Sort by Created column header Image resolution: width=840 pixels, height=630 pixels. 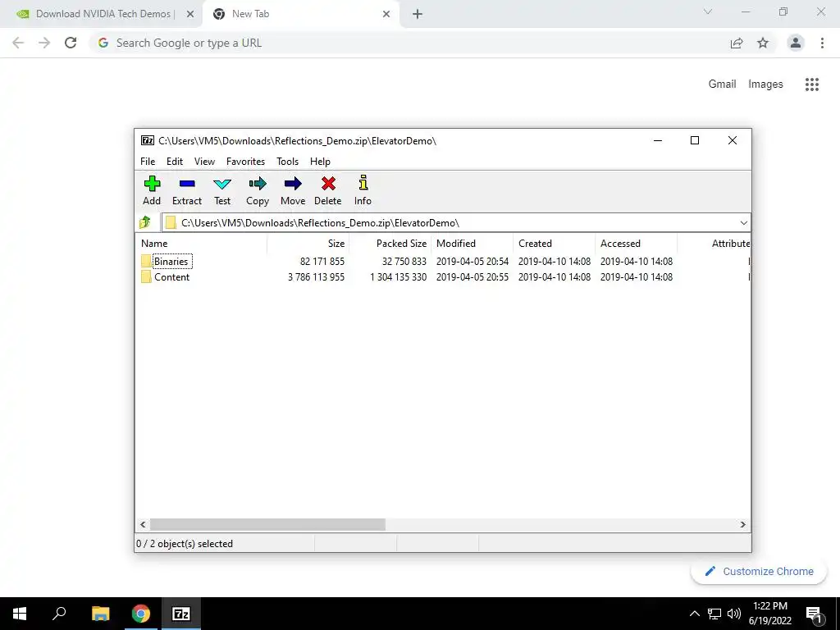point(554,243)
